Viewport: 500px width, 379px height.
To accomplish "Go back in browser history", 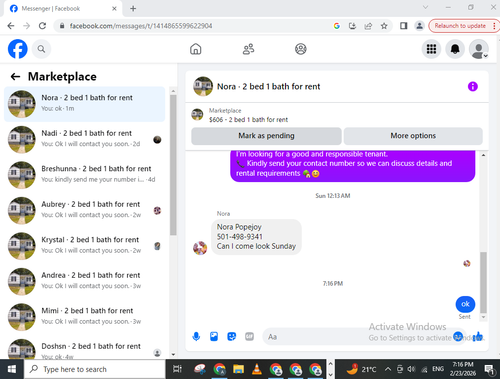I will click(11, 26).
